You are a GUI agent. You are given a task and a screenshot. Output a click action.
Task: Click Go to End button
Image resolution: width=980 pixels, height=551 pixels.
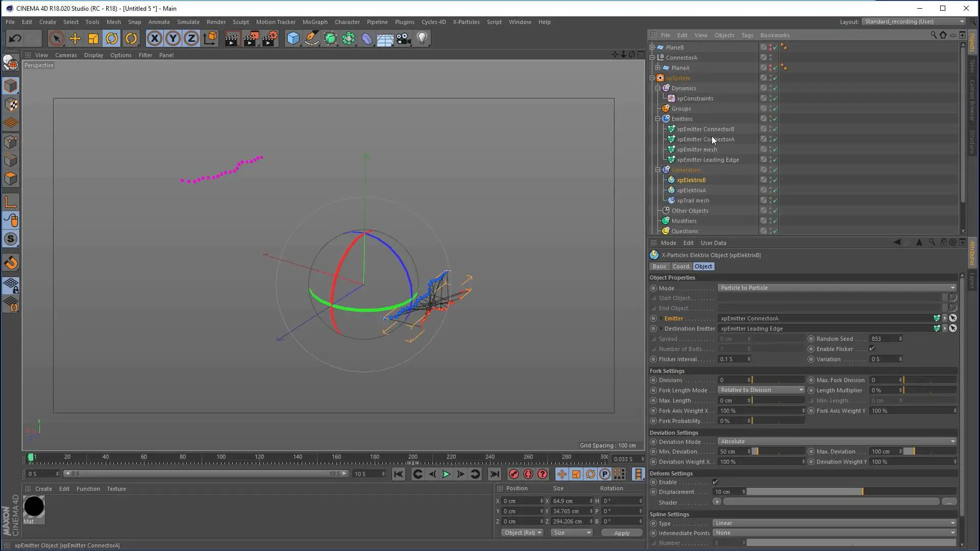coord(495,474)
